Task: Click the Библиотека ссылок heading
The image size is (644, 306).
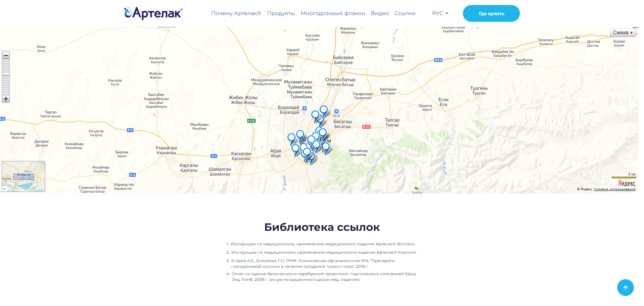Action: point(322,227)
